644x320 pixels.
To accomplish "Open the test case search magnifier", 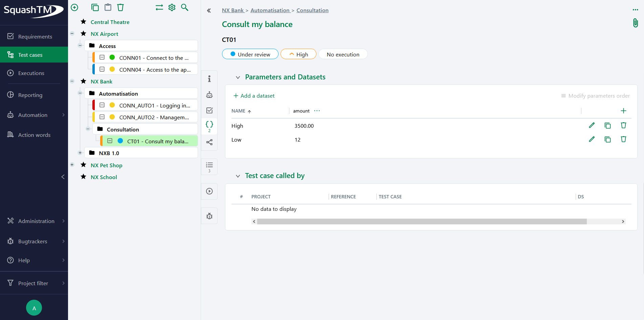I will [185, 7].
